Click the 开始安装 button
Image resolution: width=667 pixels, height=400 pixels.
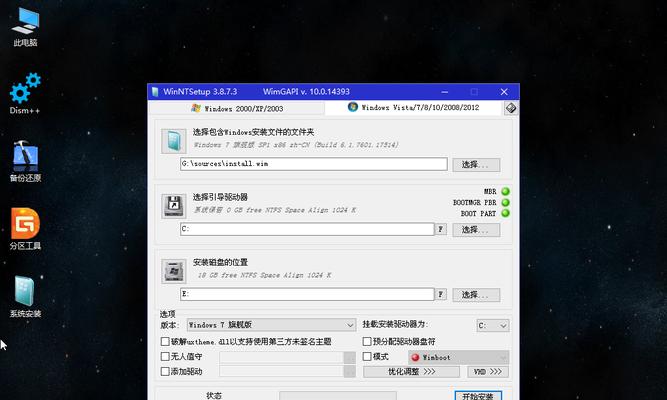[478, 396]
